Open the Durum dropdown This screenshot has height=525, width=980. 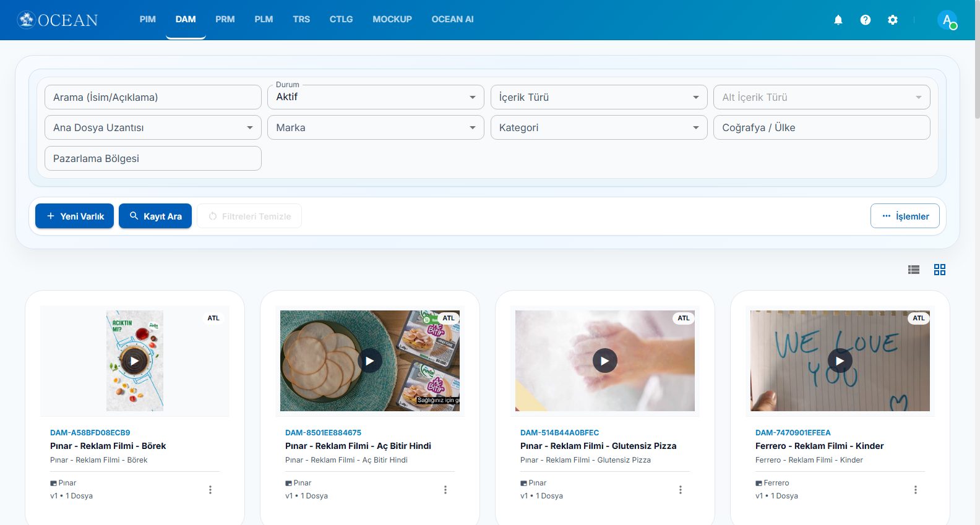click(x=376, y=97)
